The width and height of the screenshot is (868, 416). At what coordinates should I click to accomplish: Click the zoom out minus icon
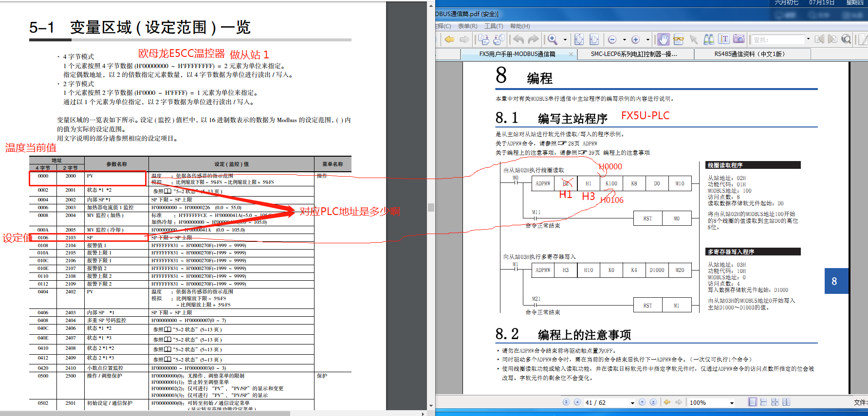coord(612,40)
